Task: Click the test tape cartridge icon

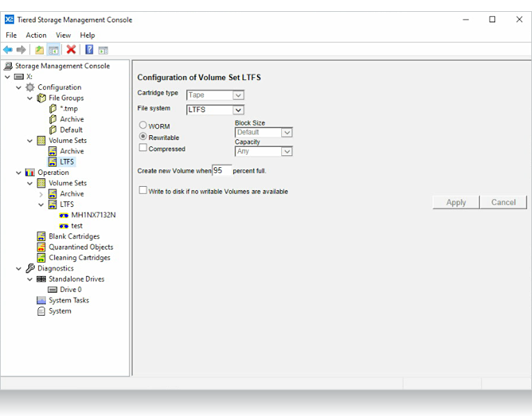Action: click(64, 226)
